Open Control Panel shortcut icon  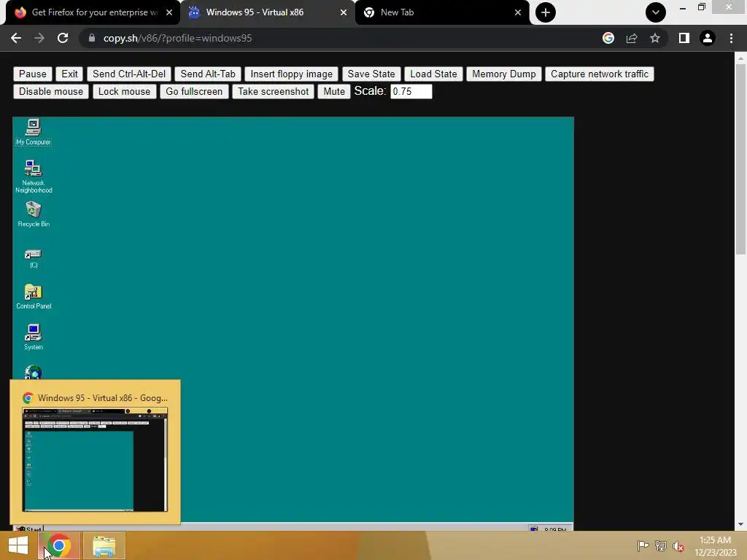pos(34,296)
